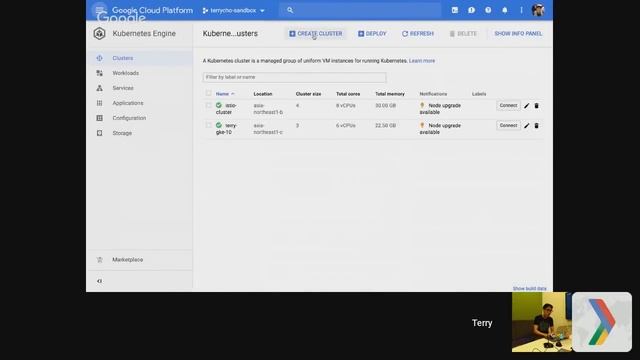Click the Configuration sidebar icon
The height and width of the screenshot is (360, 640).
pos(99,118)
